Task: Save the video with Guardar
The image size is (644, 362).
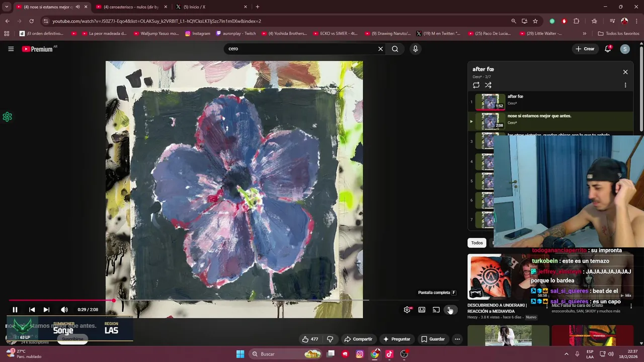Action: click(433, 339)
